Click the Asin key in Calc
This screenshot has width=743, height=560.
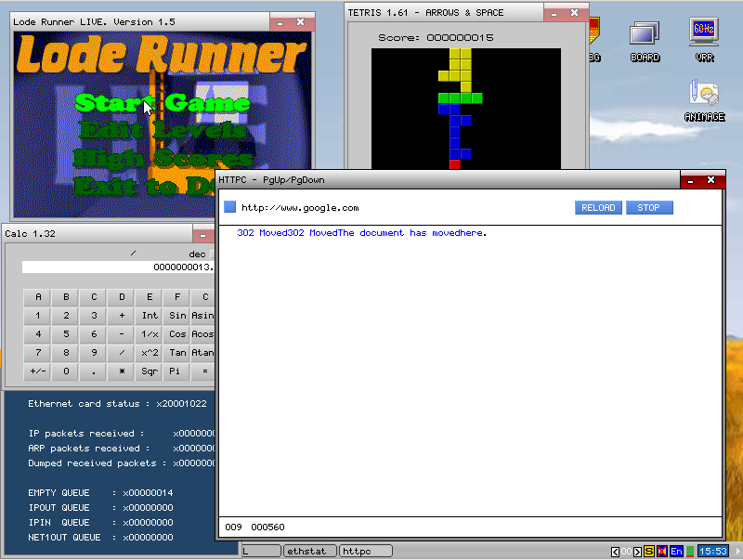tap(202, 316)
